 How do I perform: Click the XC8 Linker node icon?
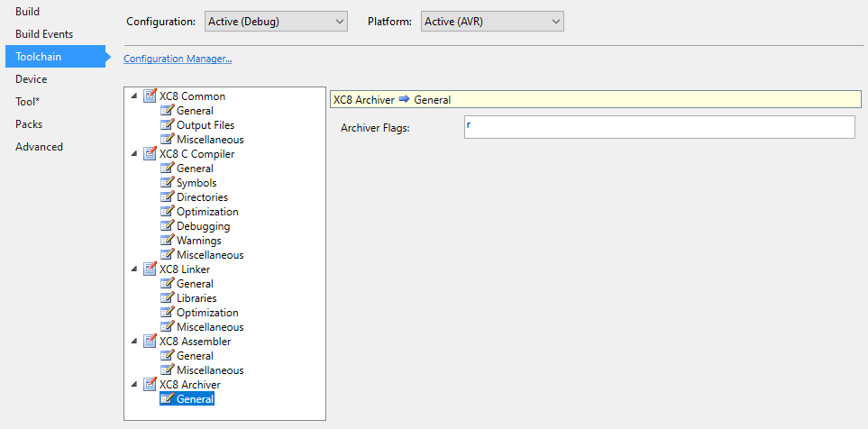pyautogui.click(x=150, y=269)
